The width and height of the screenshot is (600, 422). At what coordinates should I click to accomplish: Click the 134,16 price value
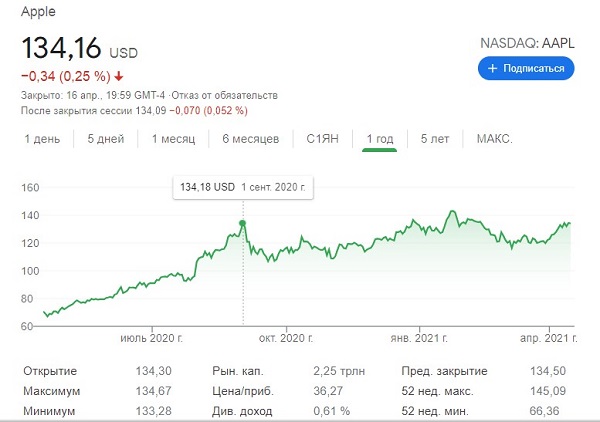coord(61,48)
